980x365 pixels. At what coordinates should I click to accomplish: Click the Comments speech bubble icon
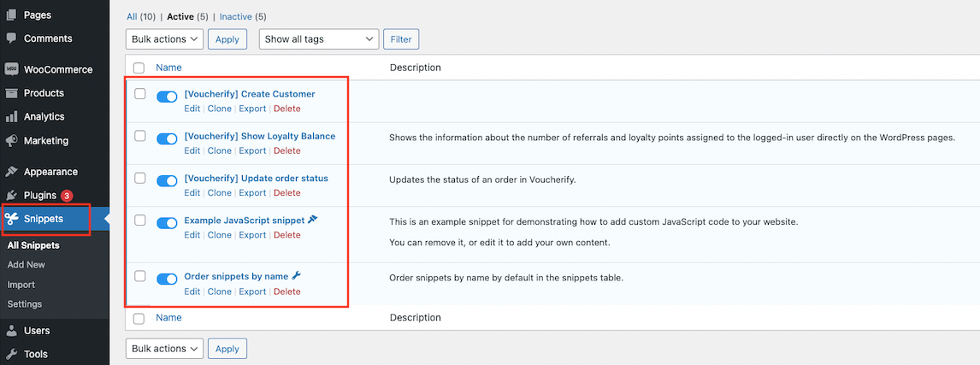click(x=11, y=38)
